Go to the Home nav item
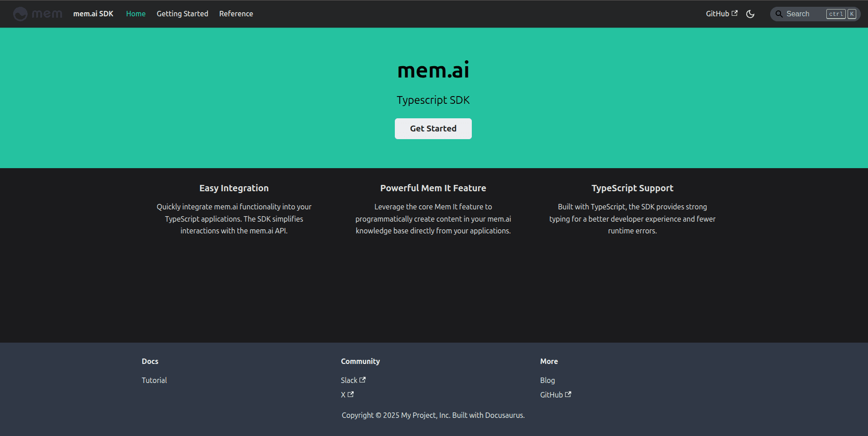 (136, 14)
